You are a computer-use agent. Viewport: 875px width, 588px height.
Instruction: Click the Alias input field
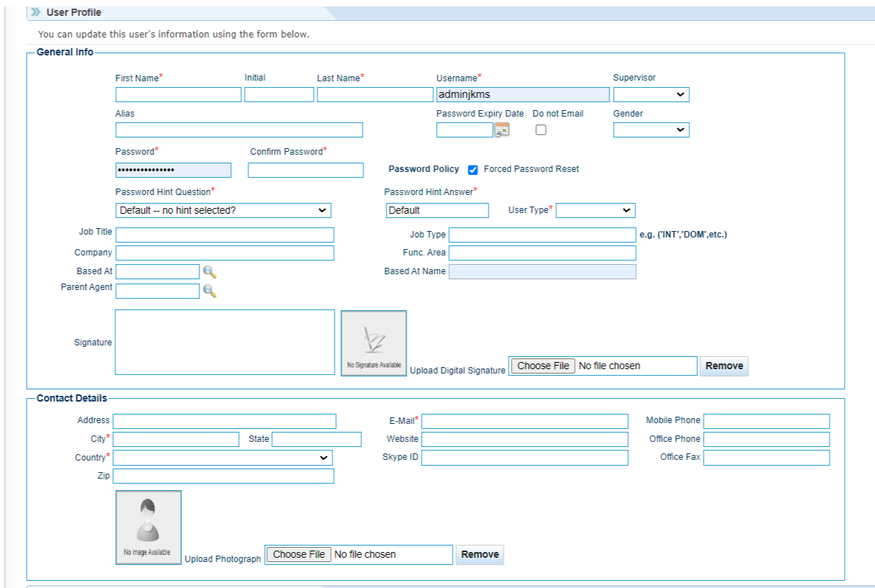pos(239,130)
